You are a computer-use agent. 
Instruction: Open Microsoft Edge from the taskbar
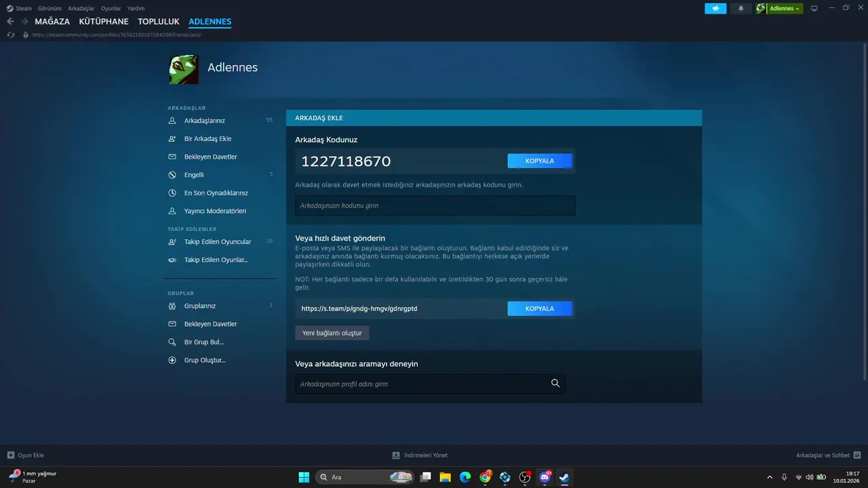click(x=465, y=477)
